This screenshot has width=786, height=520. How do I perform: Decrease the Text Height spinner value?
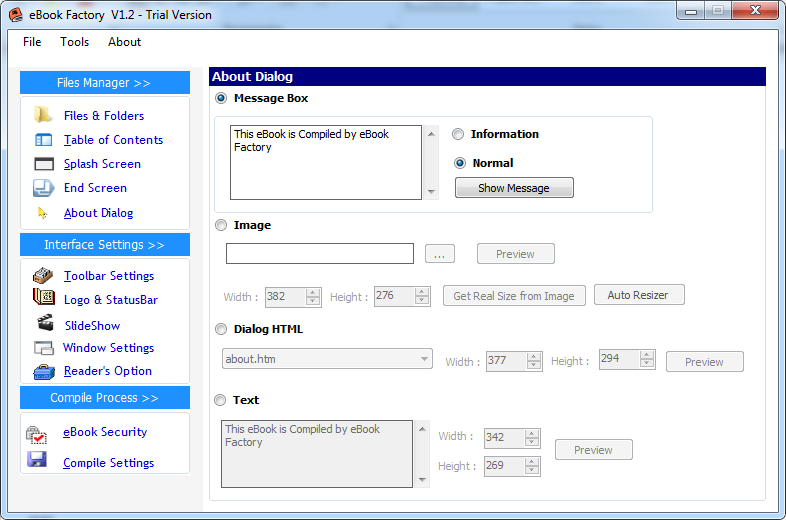pyautogui.click(x=532, y=470)
